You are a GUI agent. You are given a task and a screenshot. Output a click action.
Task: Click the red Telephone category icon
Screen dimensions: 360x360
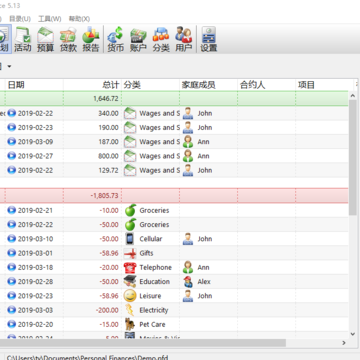(x=130, y=267)
